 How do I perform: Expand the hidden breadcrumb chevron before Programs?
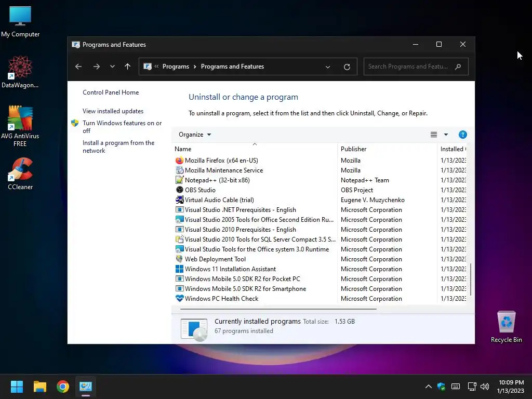[156, 66]
